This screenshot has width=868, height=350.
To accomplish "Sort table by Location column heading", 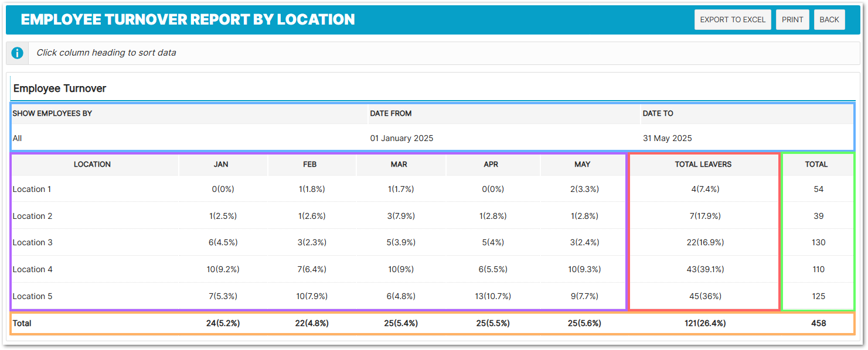I will click(92, 164).
